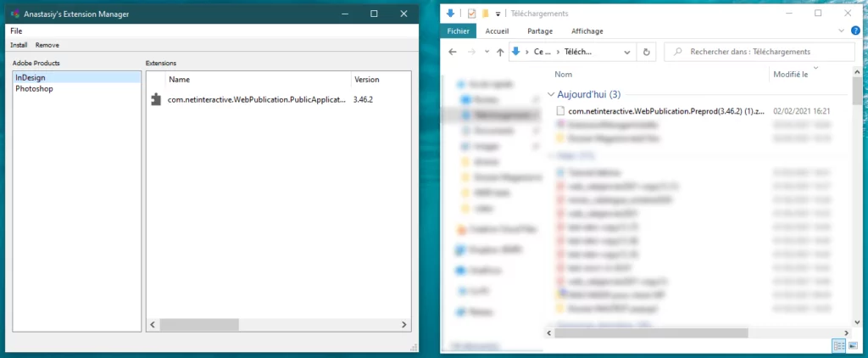Click download icon in address bar
Screen dimensions: 868x358
(516, 52)
